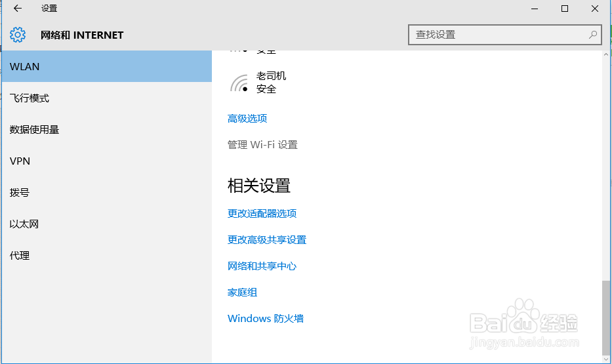The image size is (612, 364).
Task: Click the vertical scrollbar thumb
Action: click(x=605, y=318)
